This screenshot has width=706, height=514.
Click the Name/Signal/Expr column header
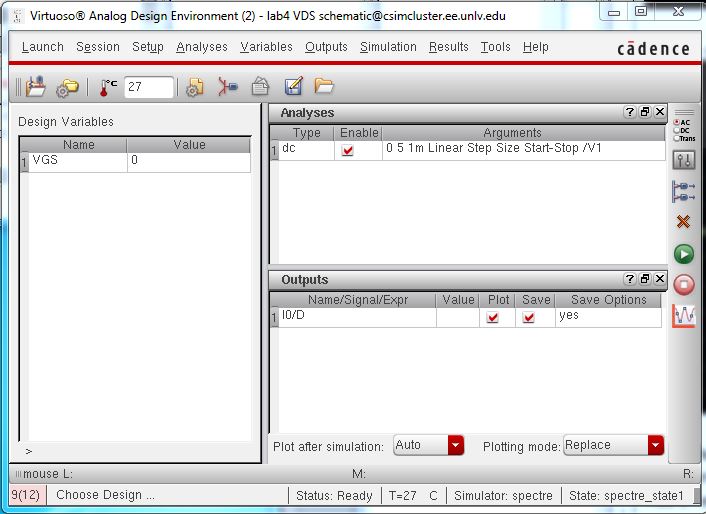[358, 300]
